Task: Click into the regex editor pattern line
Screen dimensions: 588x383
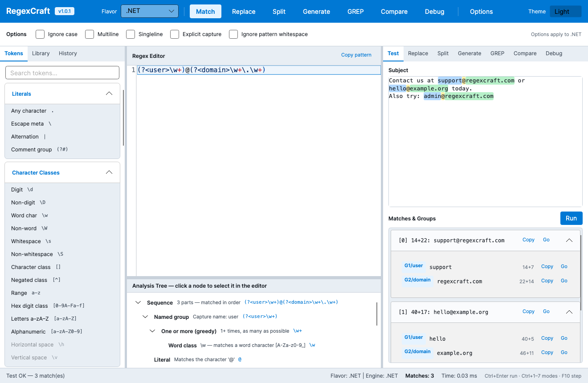Action: 258,70
